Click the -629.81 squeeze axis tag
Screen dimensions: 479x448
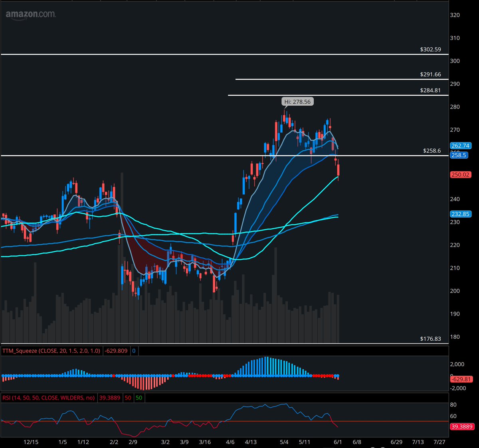pos(461,379)
